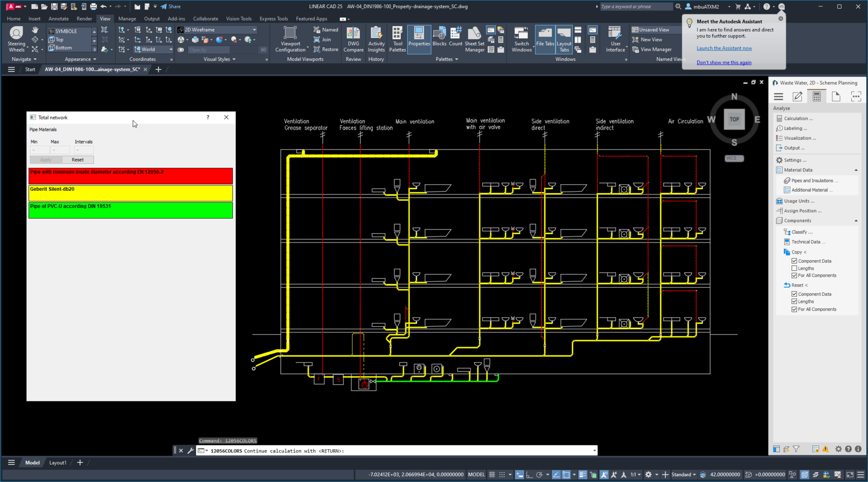The image size is (868, 482).
Task: Collapse Material Data section
Action: (856, 170)
